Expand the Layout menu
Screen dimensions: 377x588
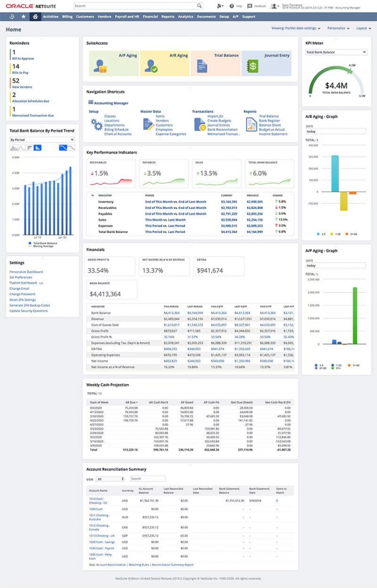point(363,28)
